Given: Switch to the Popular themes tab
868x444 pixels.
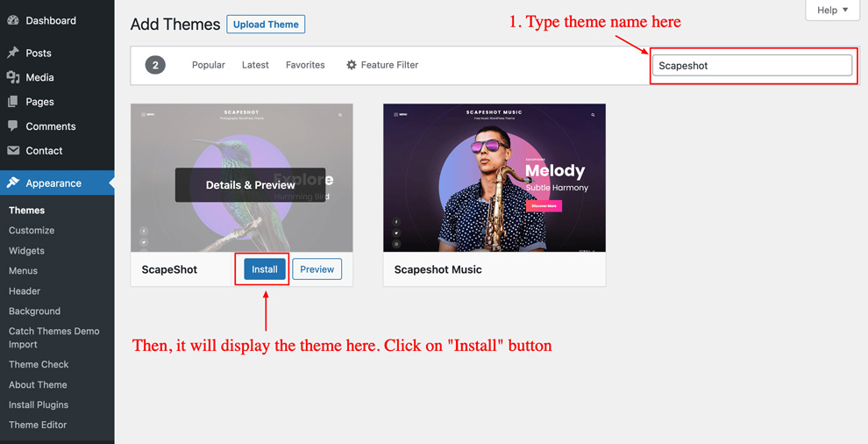Looking at the screenshot, I should (x=209, y=65).
